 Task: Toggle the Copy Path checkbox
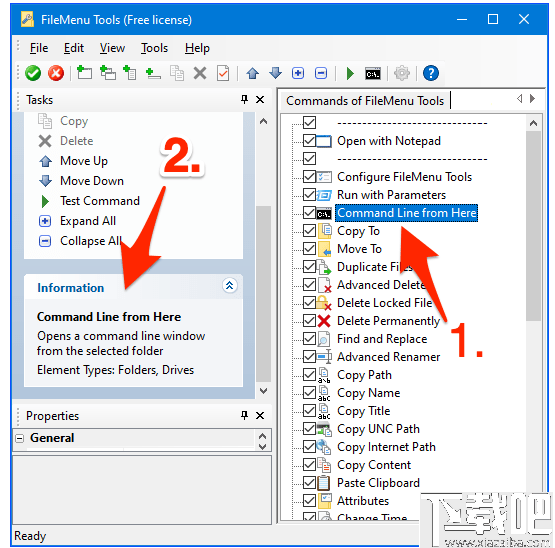309,375
